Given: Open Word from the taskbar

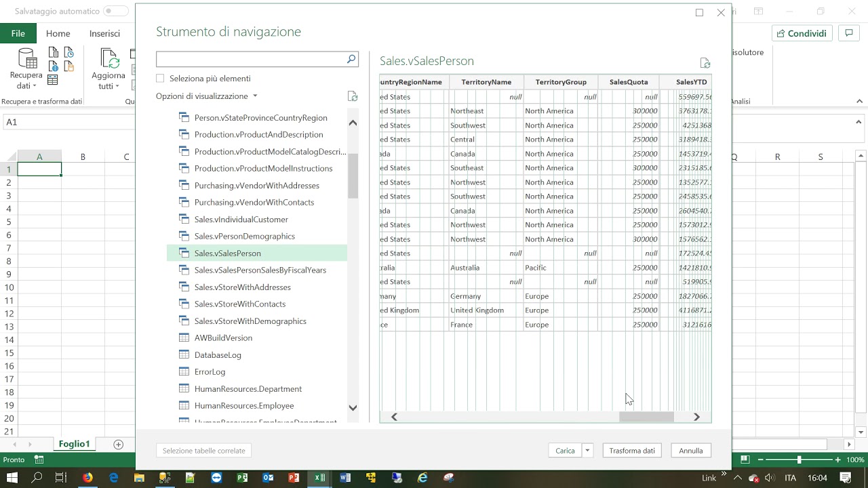Looking at the screenshot, I should pos(345,478).
